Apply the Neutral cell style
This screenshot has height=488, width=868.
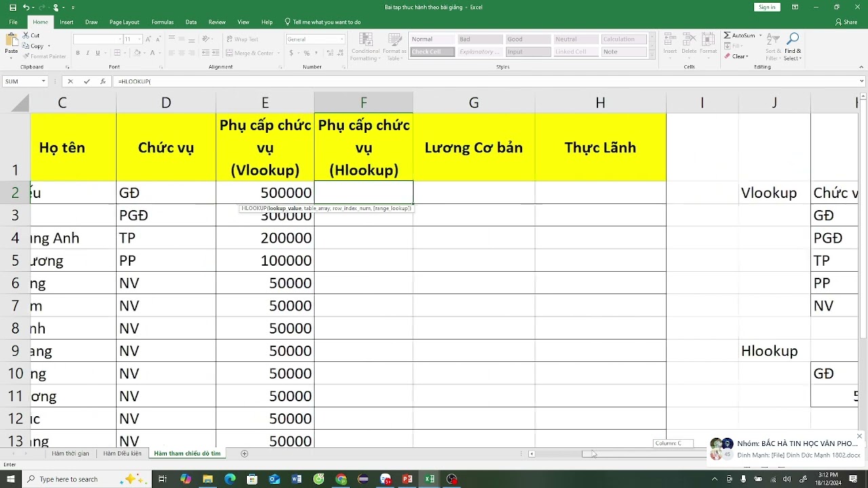(x=576, y=39)
